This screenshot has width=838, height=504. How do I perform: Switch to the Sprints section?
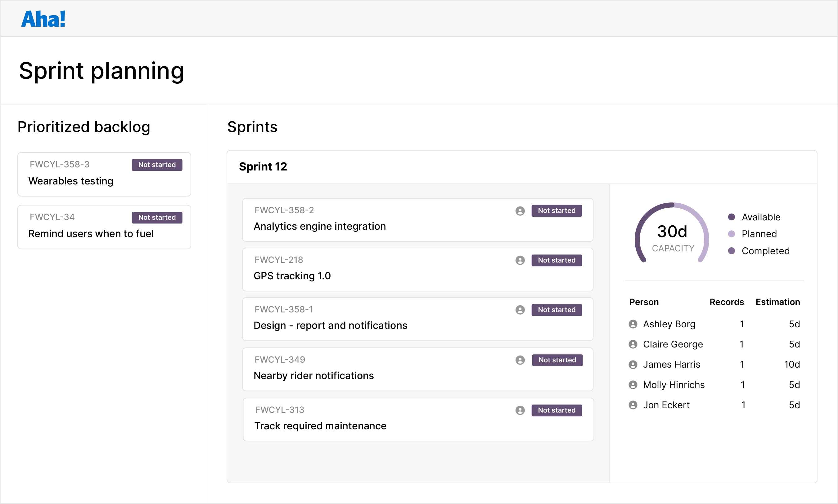click(253, 127)
